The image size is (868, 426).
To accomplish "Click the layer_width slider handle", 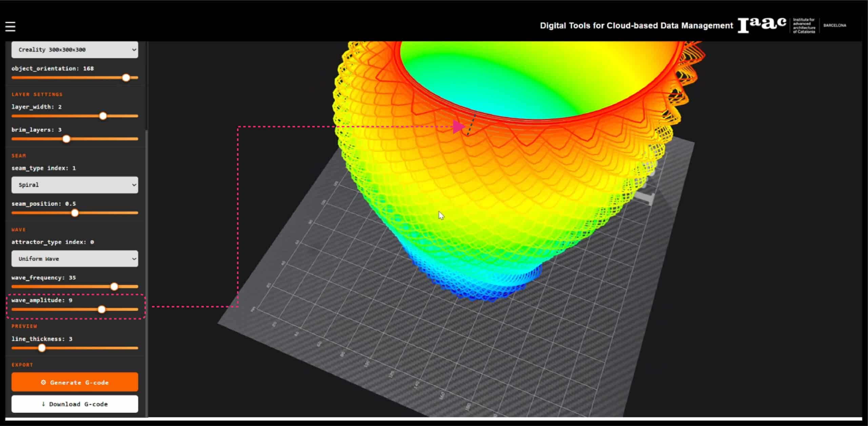I will (103, 116).
